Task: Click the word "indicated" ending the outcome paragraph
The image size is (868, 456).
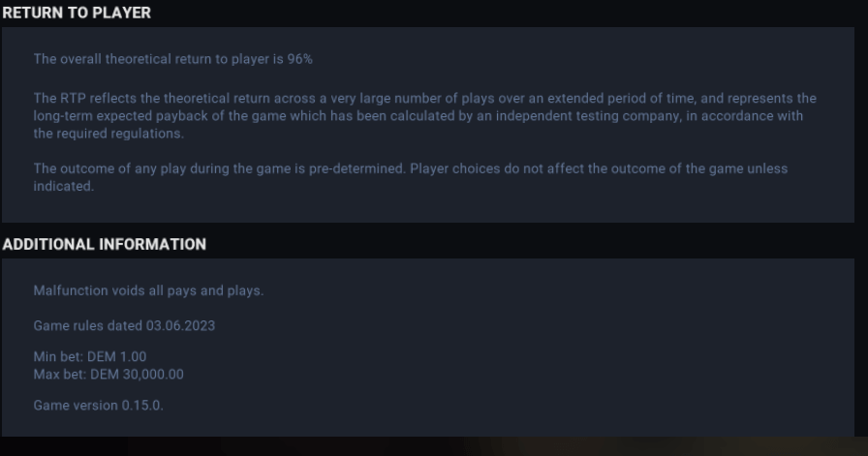Action: click(62, 186)
